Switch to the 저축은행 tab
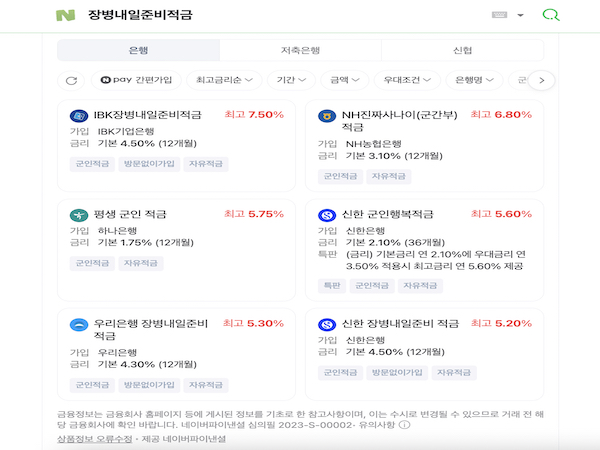 point(300,50)
